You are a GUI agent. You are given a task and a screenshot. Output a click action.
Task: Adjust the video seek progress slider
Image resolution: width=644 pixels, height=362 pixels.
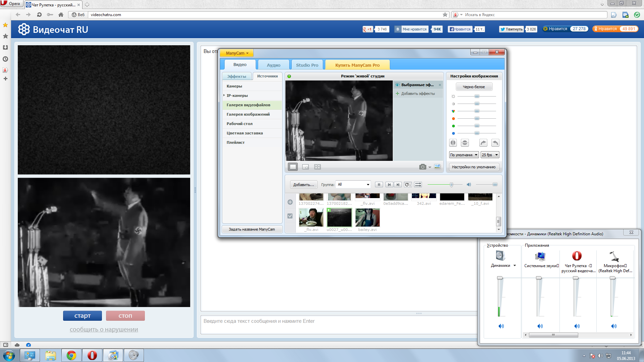click(445, 185)
